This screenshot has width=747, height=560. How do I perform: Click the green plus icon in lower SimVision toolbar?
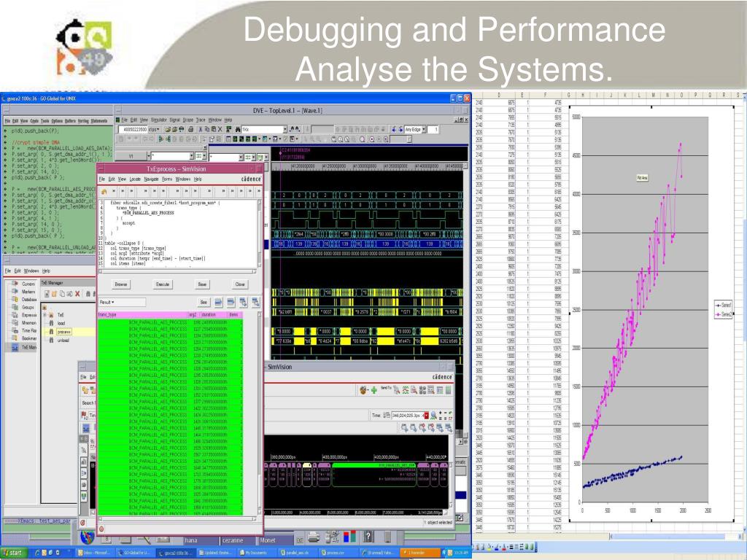click(x=374, y=391)
